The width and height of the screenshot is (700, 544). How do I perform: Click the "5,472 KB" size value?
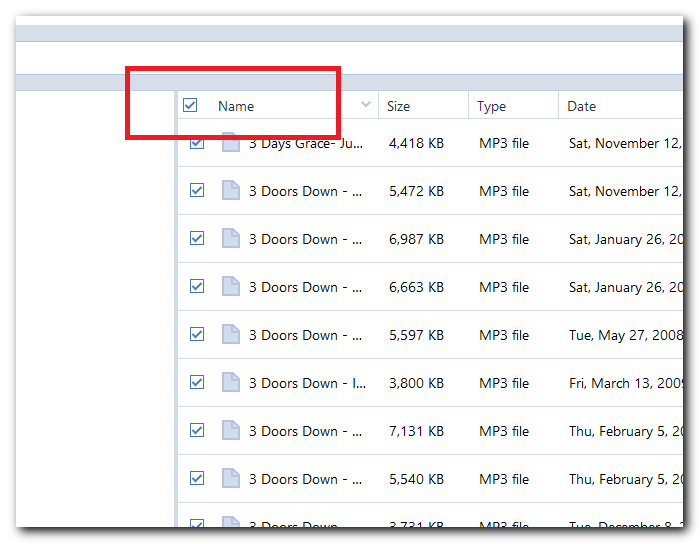tap(416, 191)
